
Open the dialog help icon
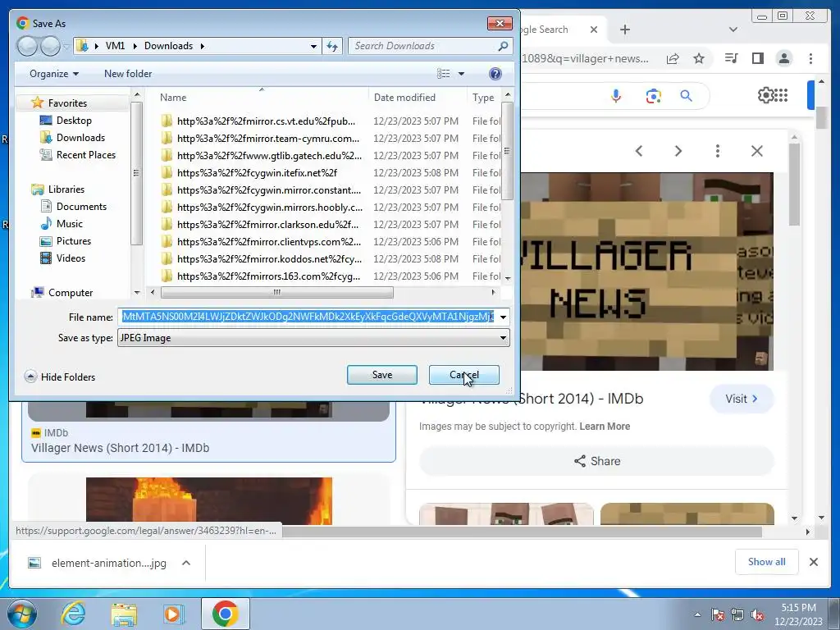pyautogui.click(x=495, y=74)
